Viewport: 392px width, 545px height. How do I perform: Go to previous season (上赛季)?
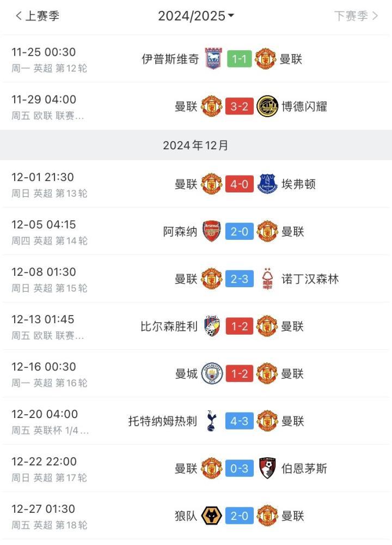tap(37, 16)
